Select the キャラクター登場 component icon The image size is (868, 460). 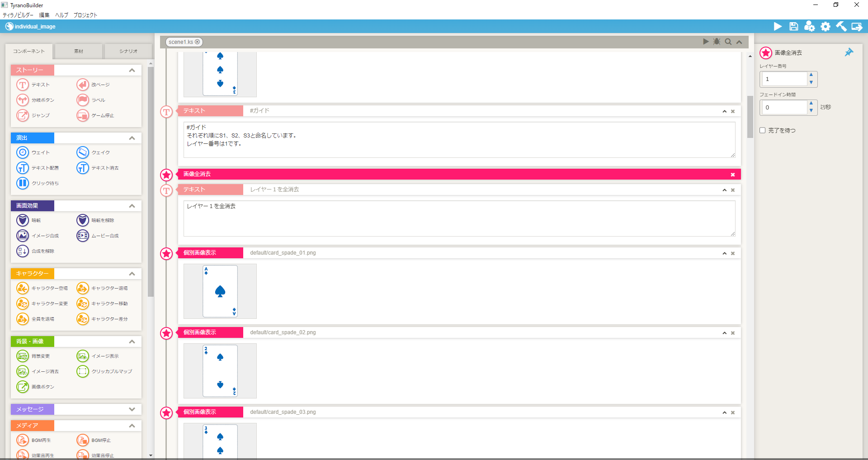pyautogui.click(x=23, y=288)
